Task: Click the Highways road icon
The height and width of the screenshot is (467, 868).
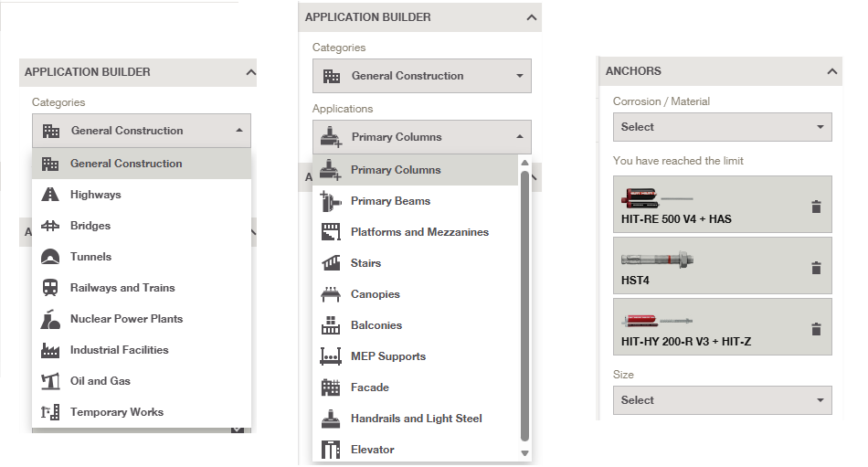Action: pyautogui.click(x=50, y=195)
